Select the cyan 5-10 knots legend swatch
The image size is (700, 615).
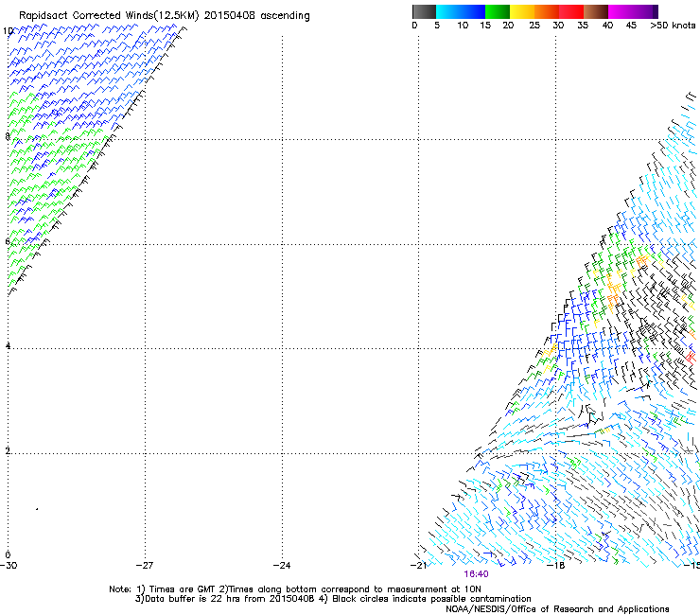click(x=447, y=11)
